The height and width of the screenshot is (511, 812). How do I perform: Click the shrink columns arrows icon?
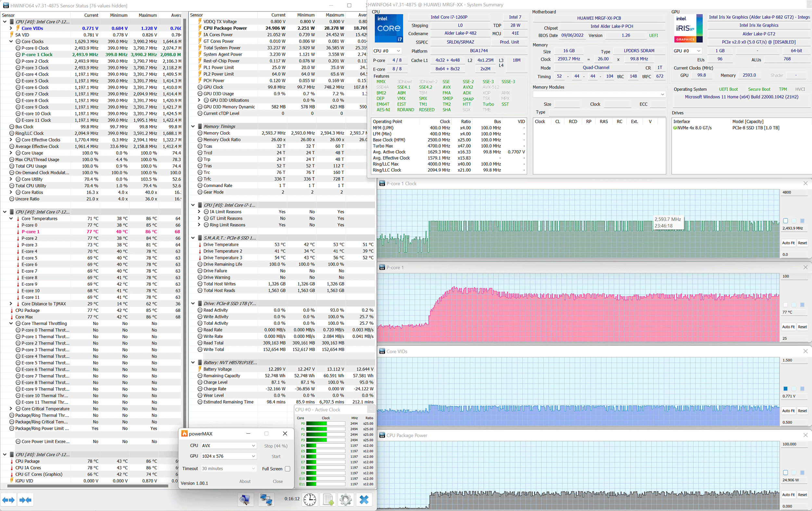point(26,500)
